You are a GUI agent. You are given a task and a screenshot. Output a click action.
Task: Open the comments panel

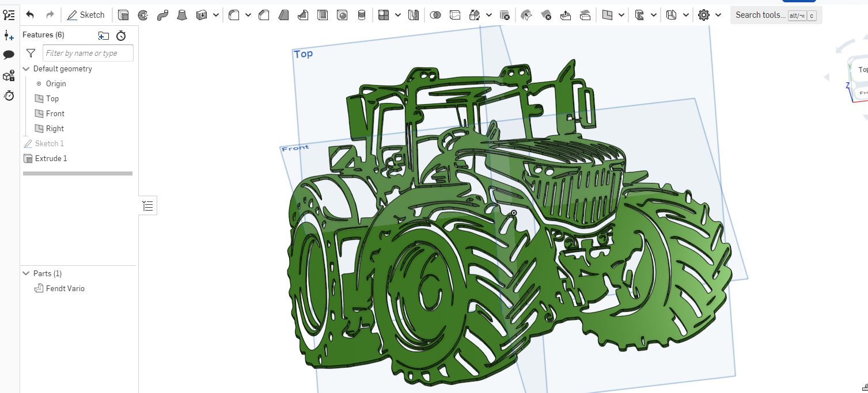(x=9, y=54)
